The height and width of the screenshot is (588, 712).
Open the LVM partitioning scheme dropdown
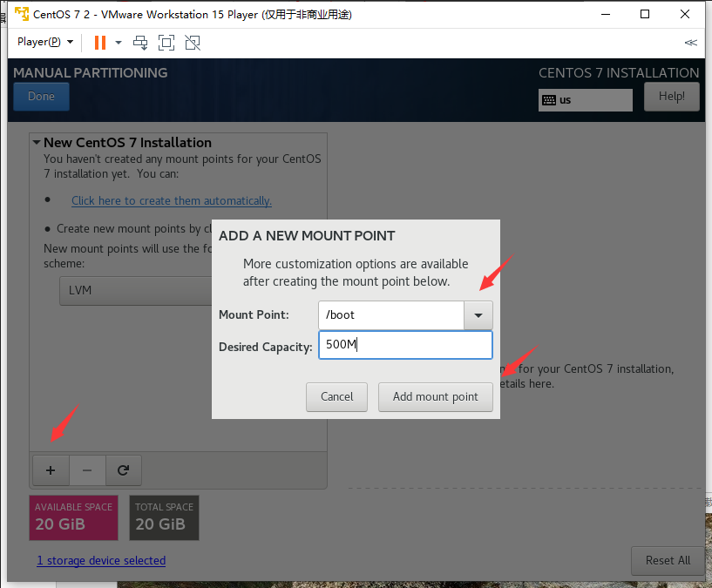[x=136, y=291]
